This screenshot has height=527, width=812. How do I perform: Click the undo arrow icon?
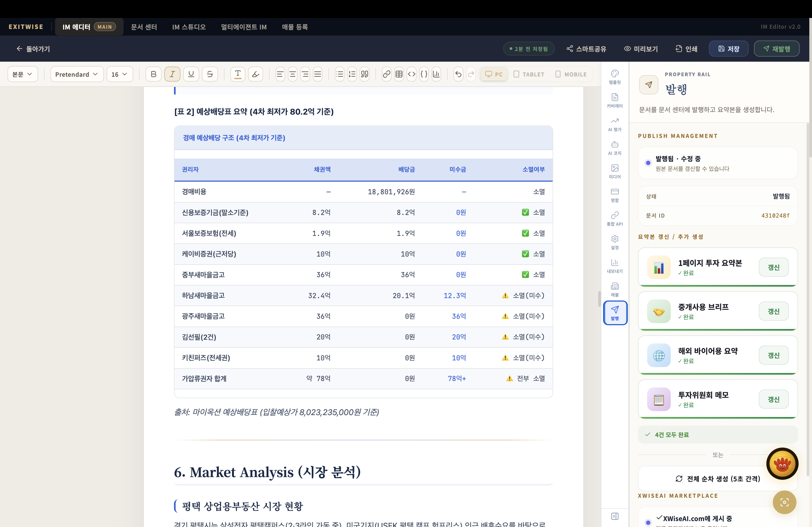pyautogui.click(x=458, y=74)
